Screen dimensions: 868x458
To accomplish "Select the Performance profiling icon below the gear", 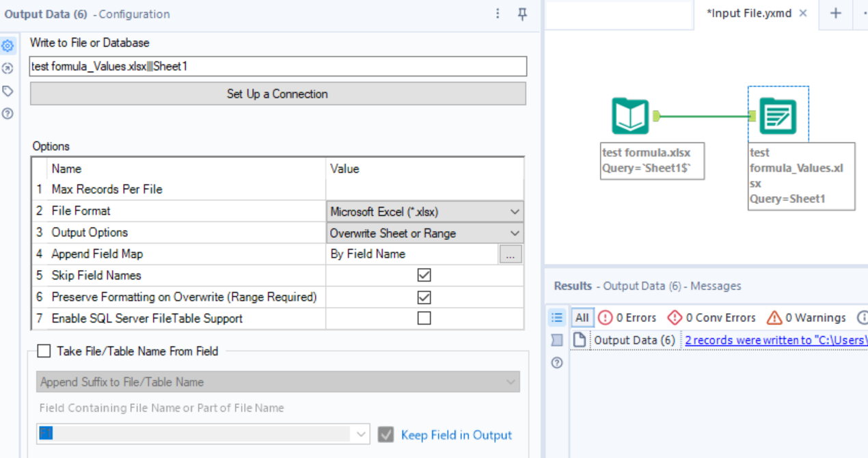I will [9, 68].
